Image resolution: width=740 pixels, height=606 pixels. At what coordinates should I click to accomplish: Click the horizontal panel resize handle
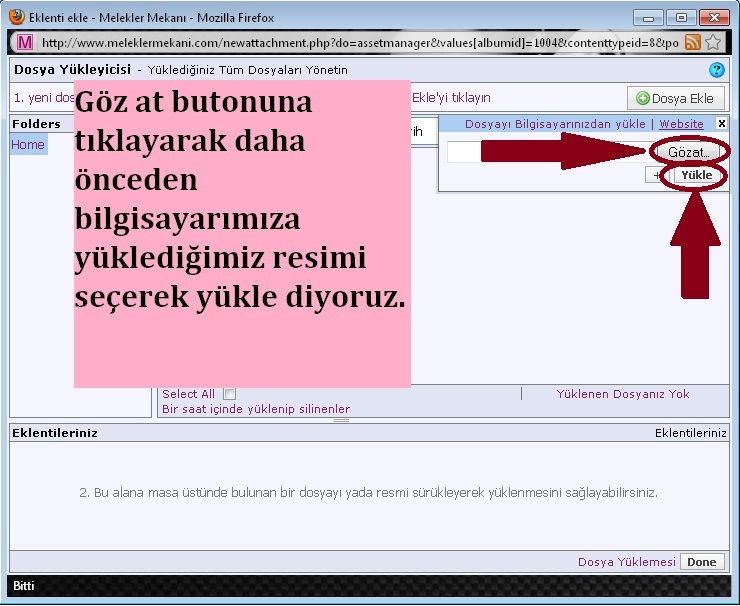(341, 420)
